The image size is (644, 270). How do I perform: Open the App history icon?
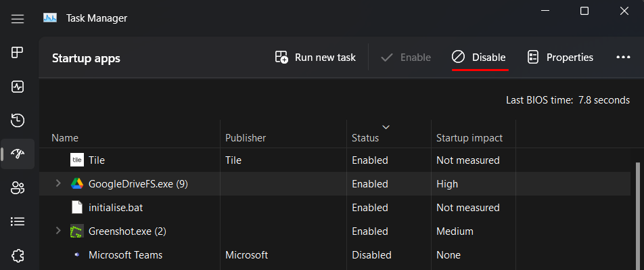18,120
